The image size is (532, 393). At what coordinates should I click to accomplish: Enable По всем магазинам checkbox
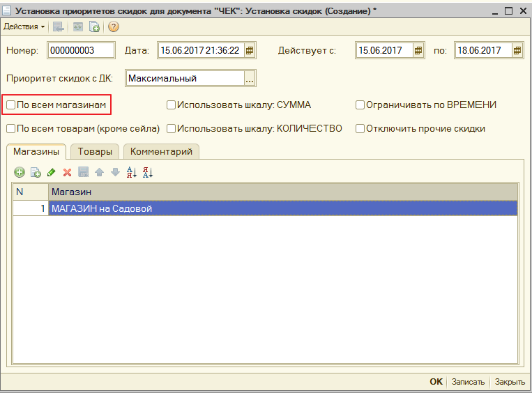point(11,105)
